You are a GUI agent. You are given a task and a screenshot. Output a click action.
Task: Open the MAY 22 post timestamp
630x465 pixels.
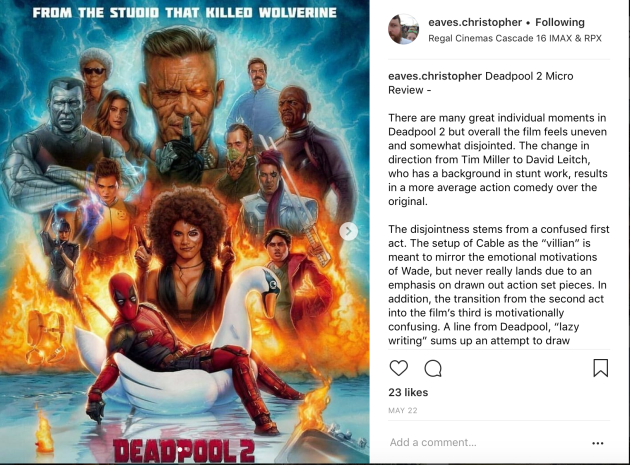point(403,410)
